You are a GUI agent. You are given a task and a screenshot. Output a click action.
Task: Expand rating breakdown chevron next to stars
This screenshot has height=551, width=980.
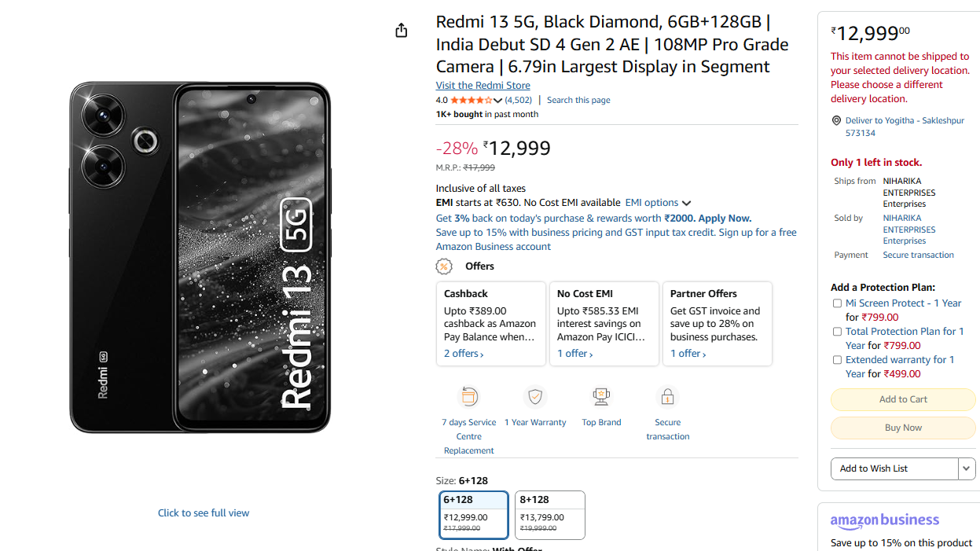pyautogui.click(x=497, y=101)
